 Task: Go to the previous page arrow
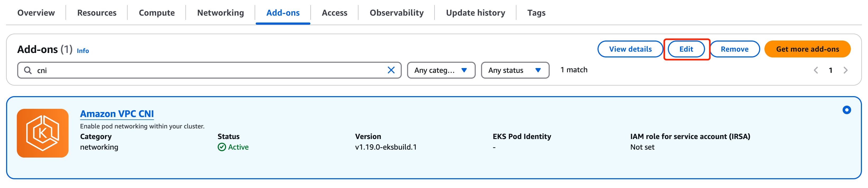point(816,70)
